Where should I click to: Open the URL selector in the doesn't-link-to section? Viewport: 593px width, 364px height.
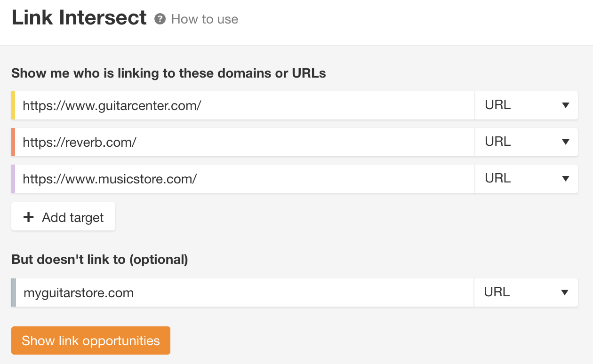[526, 292]
